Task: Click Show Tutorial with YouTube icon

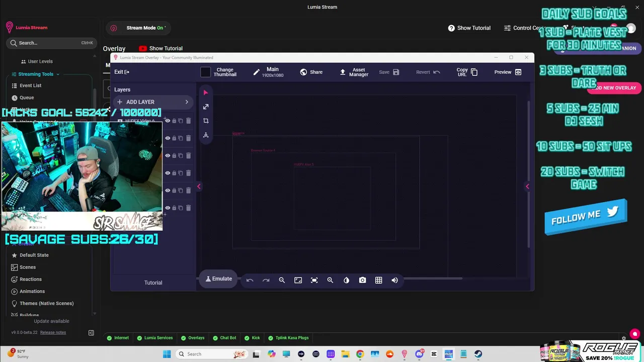Action: point(160,48)
